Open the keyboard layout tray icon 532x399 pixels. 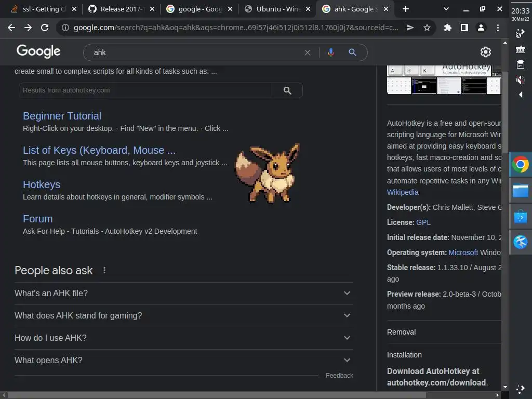click(520, 49)
